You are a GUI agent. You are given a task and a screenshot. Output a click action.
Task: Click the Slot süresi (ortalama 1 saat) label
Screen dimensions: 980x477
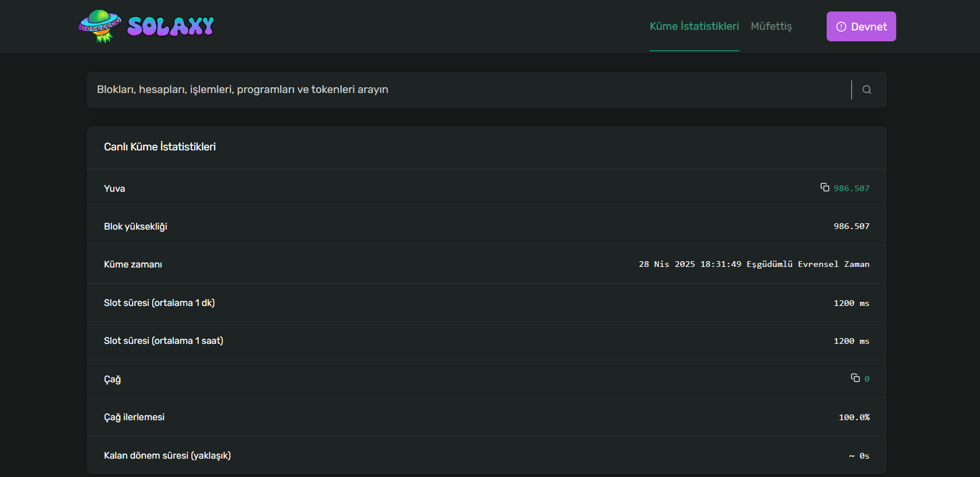164,341
